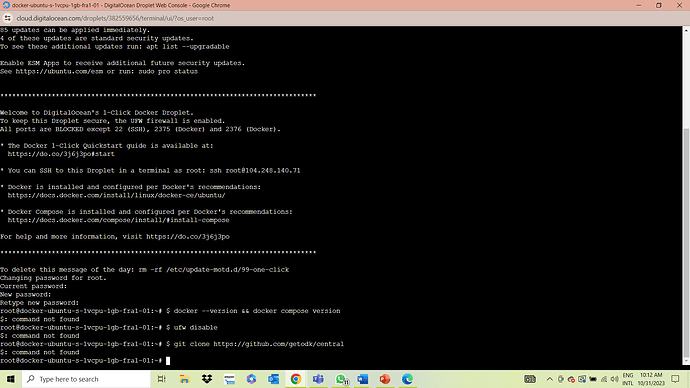Screen dimensions: 690x388
Task: Open the Dropbox taskbar icon
Action: tap(206, 379)
